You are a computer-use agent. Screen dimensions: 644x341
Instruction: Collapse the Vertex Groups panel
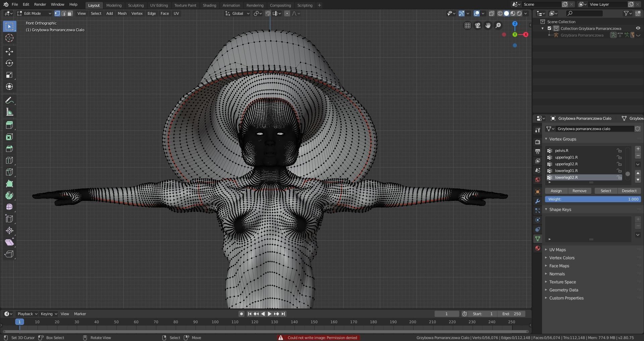coord(546,139)
